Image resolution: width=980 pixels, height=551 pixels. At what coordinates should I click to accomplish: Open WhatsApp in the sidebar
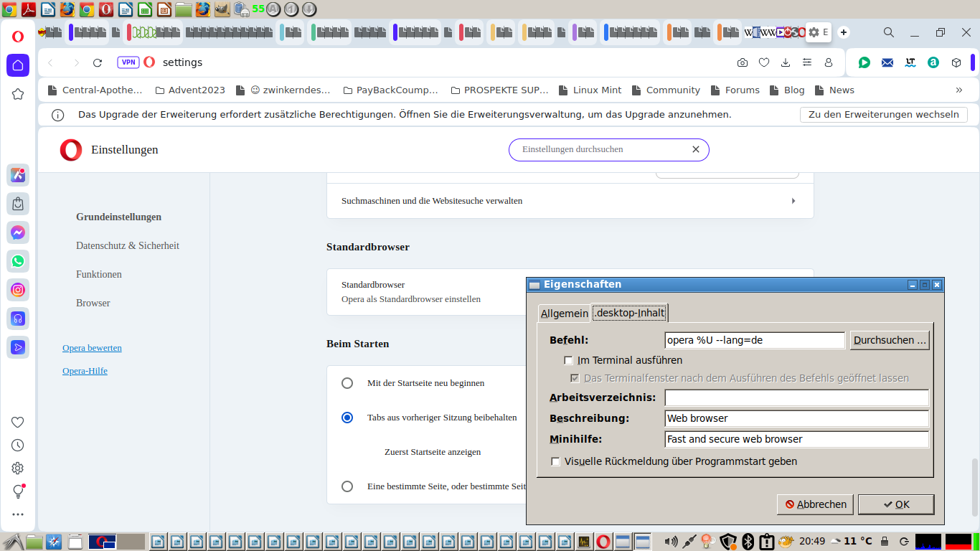click(x=18, y=261)
